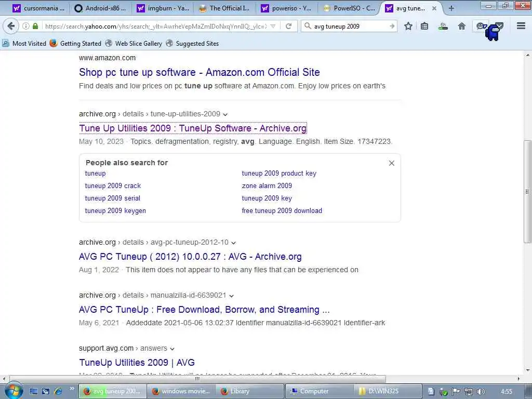Image resolution: width=532 pixels, height=399 pixels.
Task: Click Show Desktop quick launch icon
Action: click(x=34, y=391)
